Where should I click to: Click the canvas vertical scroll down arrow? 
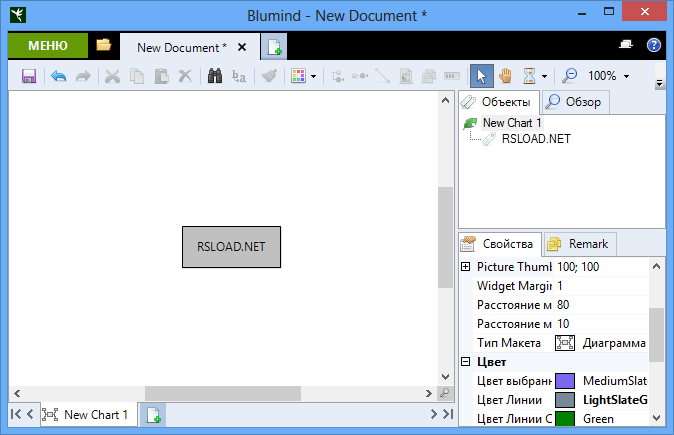click(x=445, y=377)
